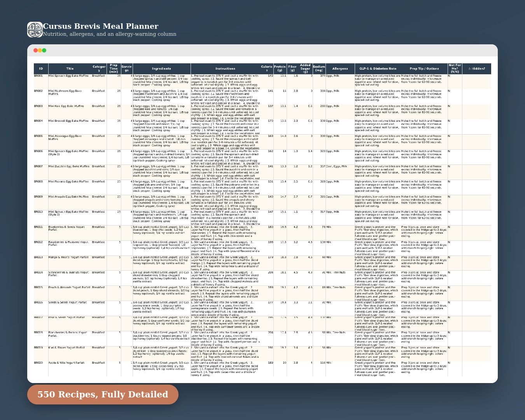Click the red window dot
This screenshot has height=420, width=525.
(35, 50)
